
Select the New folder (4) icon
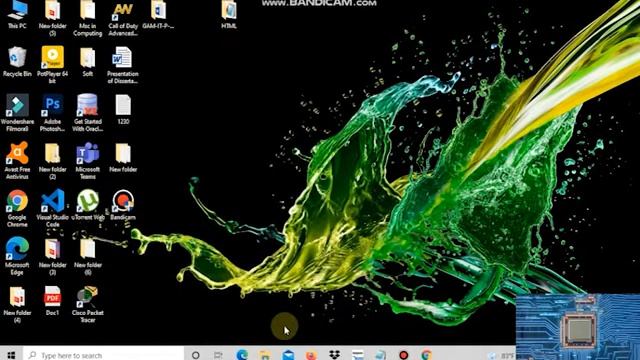tap(17, 304)
